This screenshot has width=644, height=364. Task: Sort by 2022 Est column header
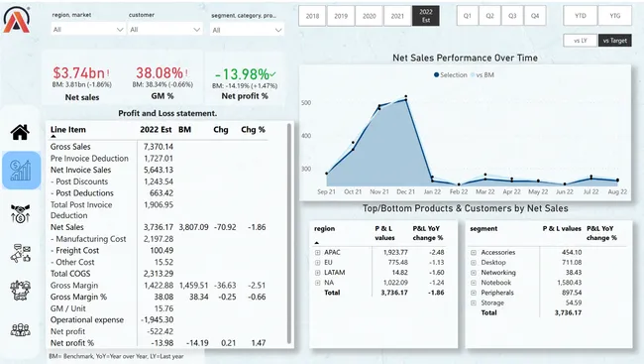click(156, 130)
